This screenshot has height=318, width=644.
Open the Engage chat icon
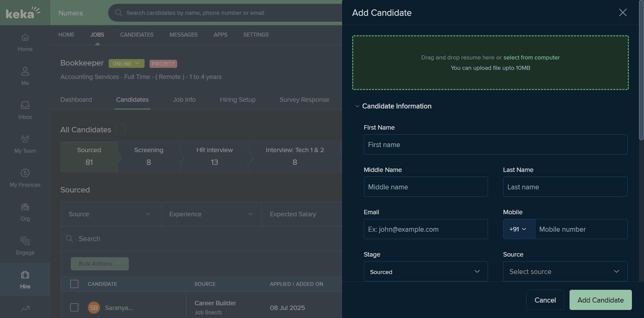[x=25, y=241]
